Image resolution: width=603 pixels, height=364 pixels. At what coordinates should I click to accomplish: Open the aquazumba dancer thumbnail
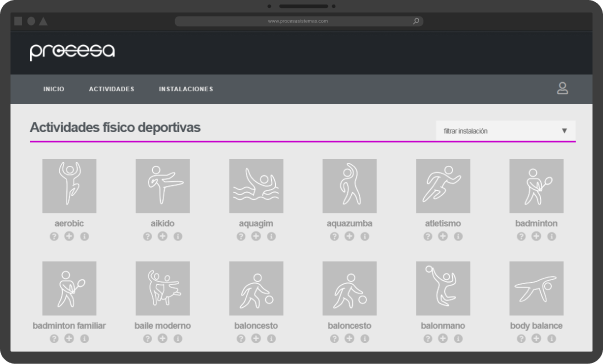pos(350,186)
